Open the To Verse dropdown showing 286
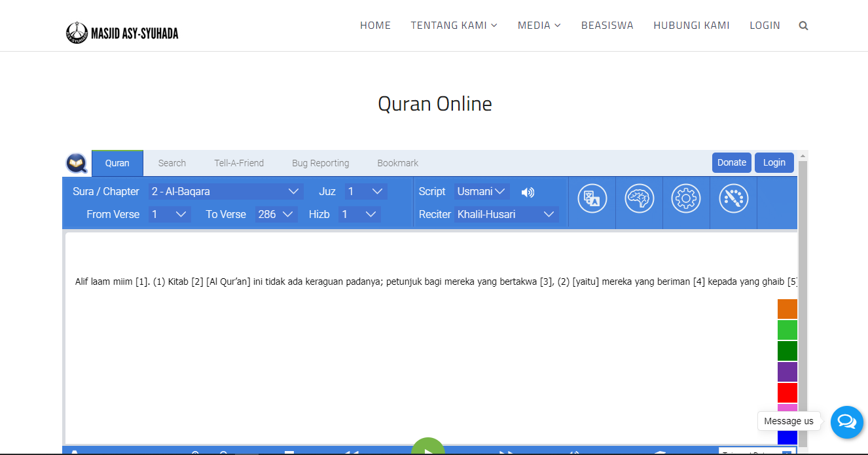868x455 pixels. (x=276, y=214)
